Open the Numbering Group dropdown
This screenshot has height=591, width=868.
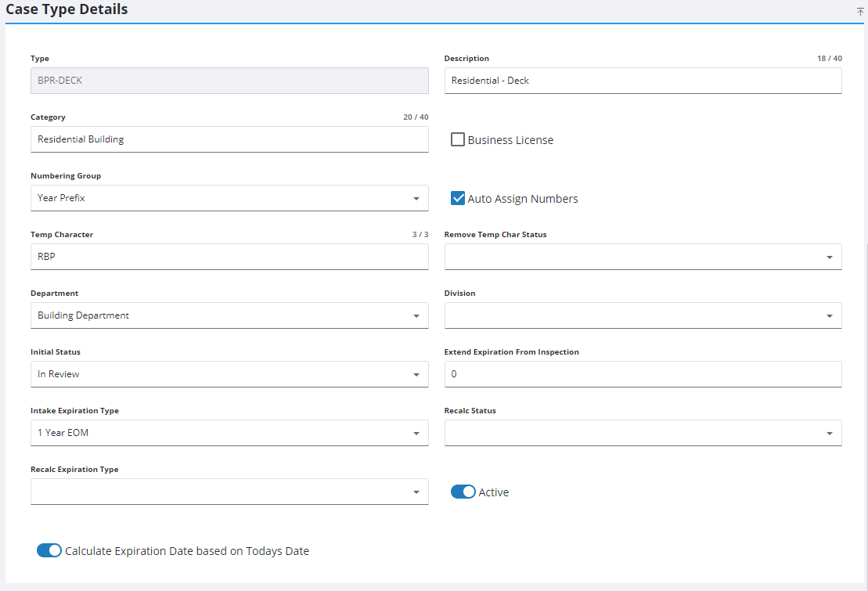tap(229, 198)
